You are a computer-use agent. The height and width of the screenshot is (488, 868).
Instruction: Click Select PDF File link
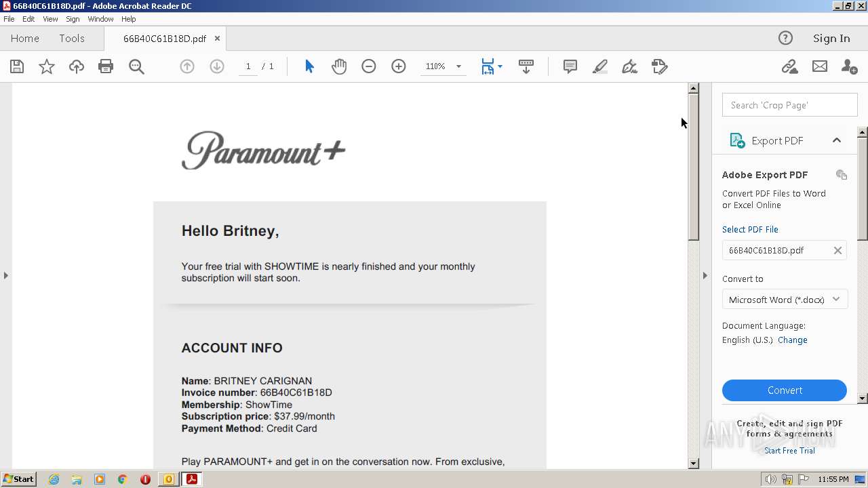pos(750,230)
